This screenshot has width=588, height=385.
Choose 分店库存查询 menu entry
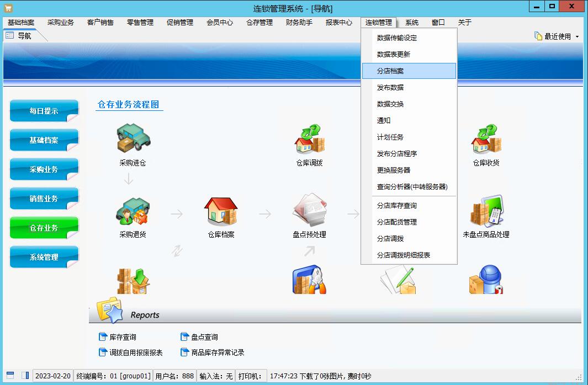click(x=409, y=205)
